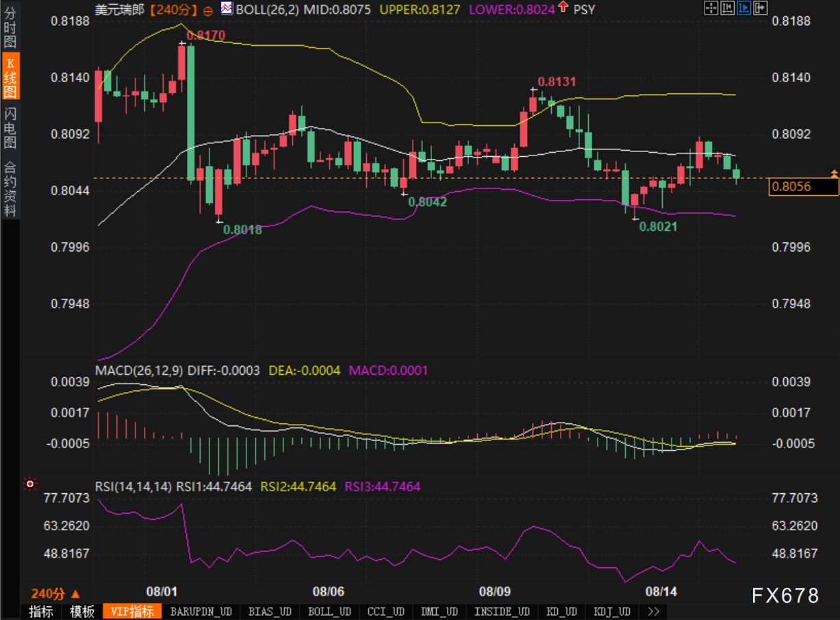Click the panel export arrow icon
Image resolution: width=840 pixels, height=620 pixels.
pyautogui.click(x=760, y=8)
